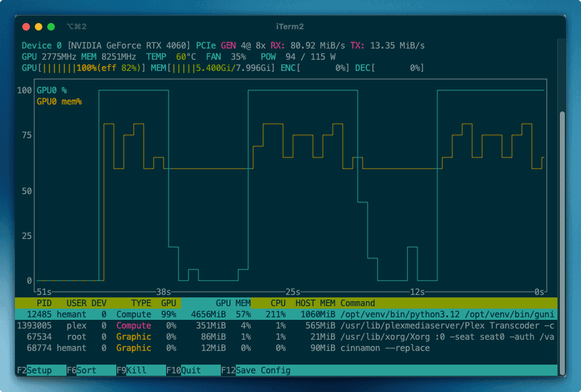Click the plex user cell
The image size is (581, 392).
[x=77, y=325]
